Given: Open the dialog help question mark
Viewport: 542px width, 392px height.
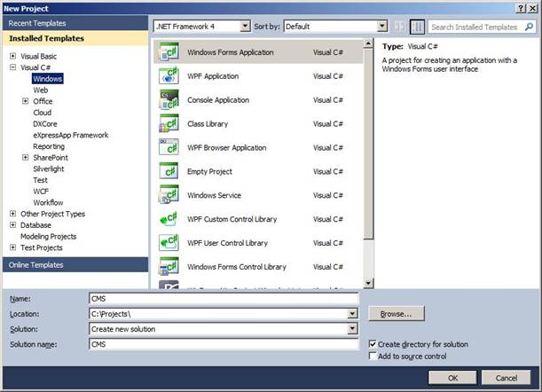Looking at the screenshot, I should 521,8.
